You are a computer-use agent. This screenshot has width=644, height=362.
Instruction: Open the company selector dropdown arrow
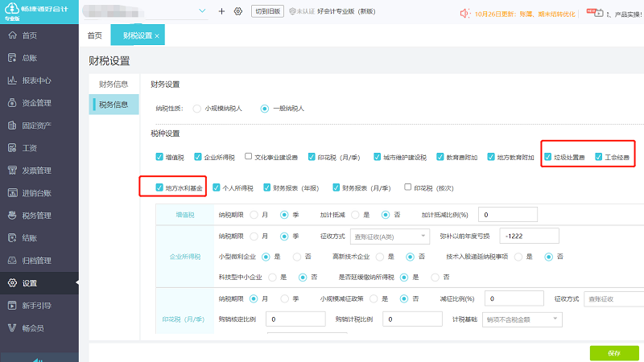click(202, 11)
